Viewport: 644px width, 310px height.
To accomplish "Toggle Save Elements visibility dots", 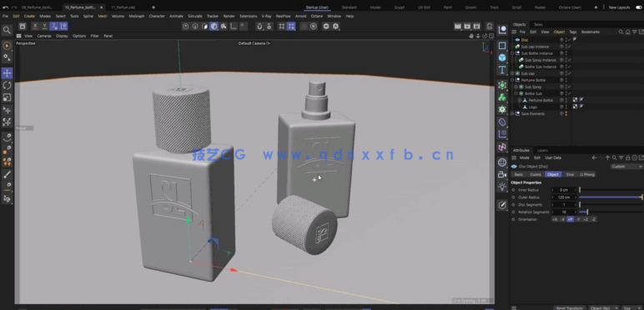I will [566, 113].
